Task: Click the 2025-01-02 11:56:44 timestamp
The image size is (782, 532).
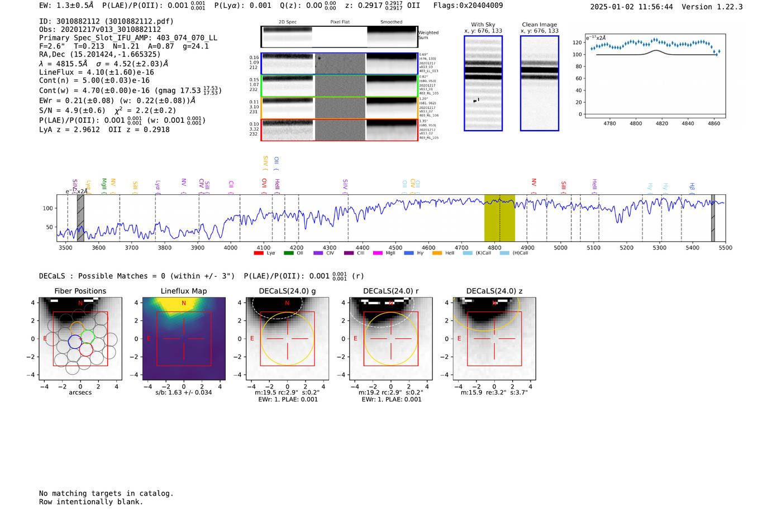Action: (631, 7)
